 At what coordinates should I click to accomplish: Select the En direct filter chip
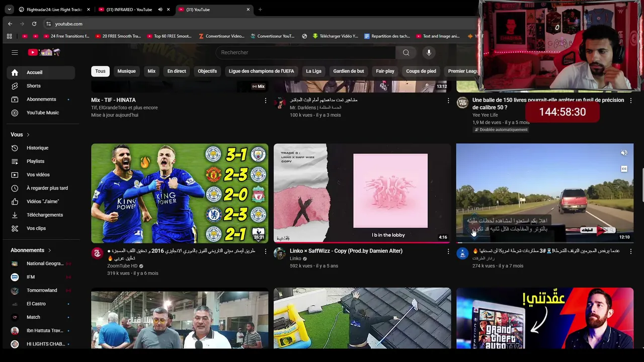(177, 71)
